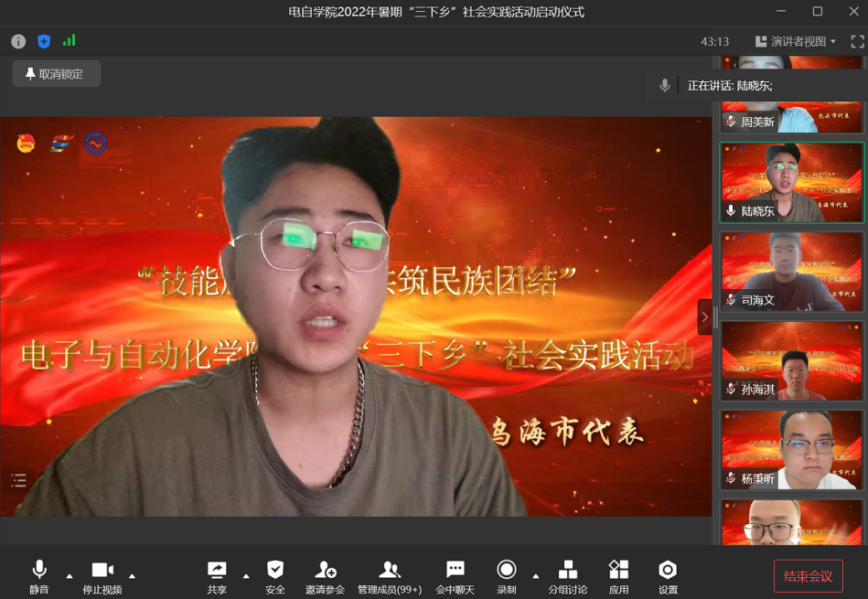The height and width of the screenshot is (599, 868).
Task: Open Invite participants (邀请参会)
Action: tap(325, 577)
